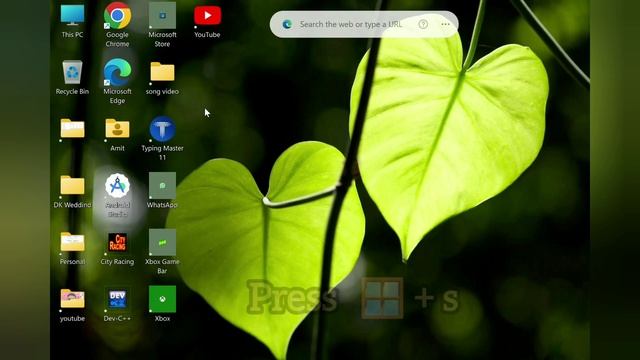Open the WhatsApp desktop icon
Image resolution: width=640 pixels, height=360 pixels.
(162, 190)
